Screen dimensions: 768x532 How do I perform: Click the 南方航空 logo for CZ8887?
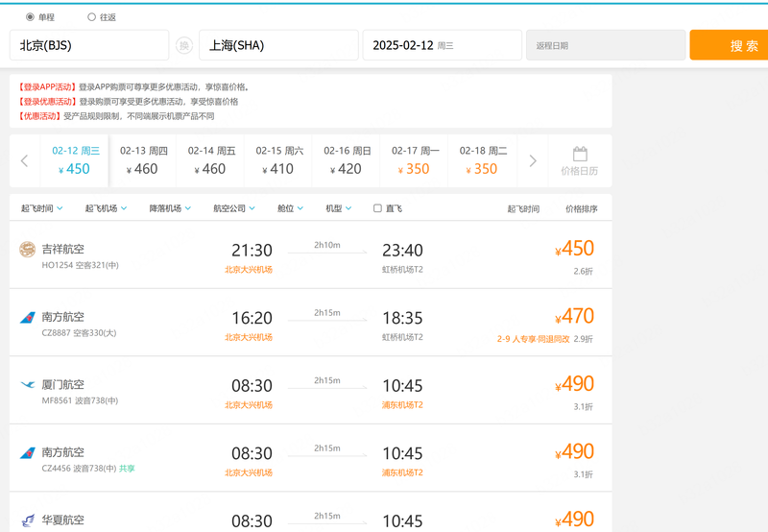pos(28,318)
